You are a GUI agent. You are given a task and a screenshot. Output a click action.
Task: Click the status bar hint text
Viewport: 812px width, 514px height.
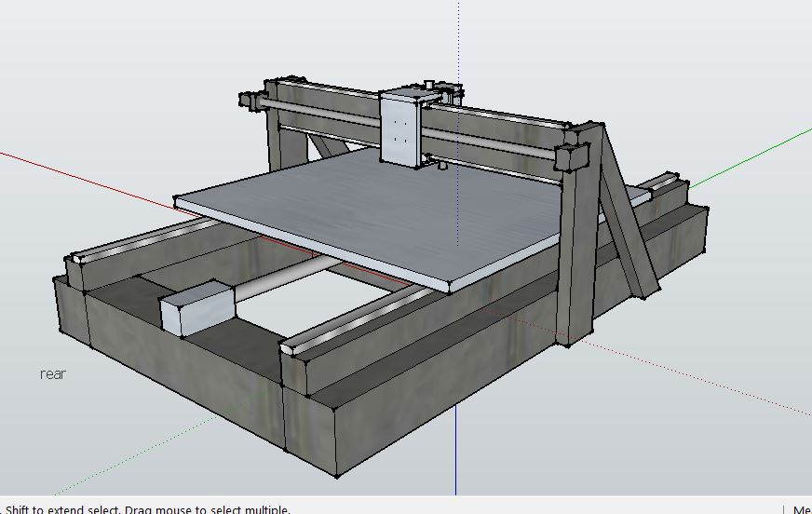(149, 508)
